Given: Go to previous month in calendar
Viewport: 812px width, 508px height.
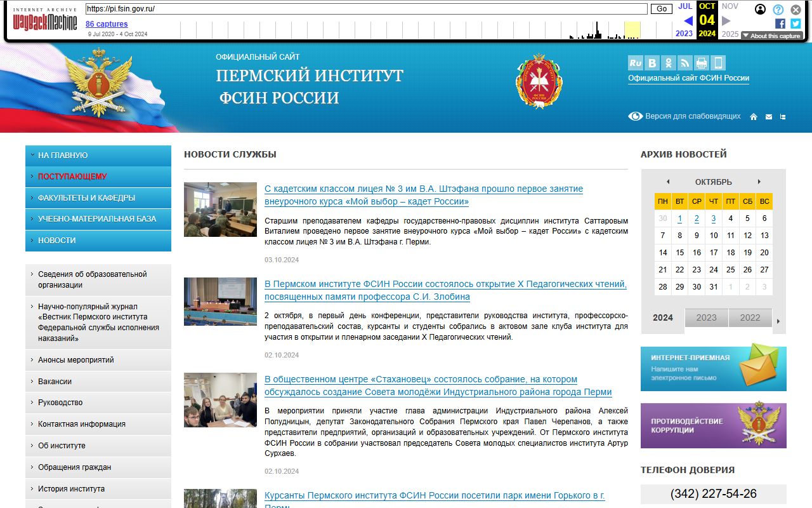Looking at the screenshot, I should pos(668,182).
